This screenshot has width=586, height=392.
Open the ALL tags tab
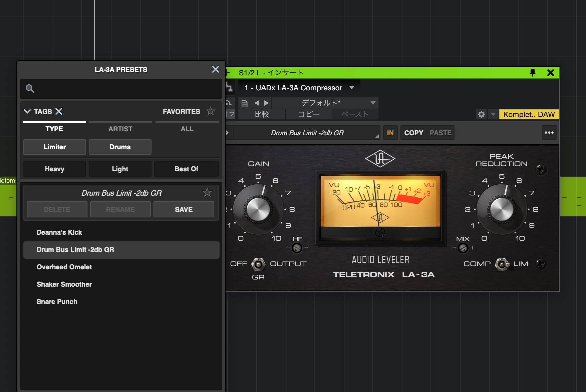point(187,129)
